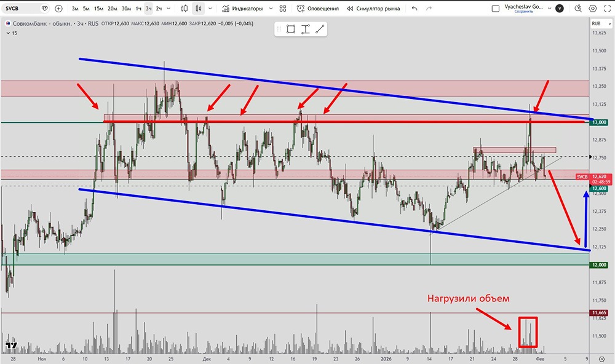
Task: Click the Совкомбанк symbol flag icon in legend
Action: tap(8, 23)
